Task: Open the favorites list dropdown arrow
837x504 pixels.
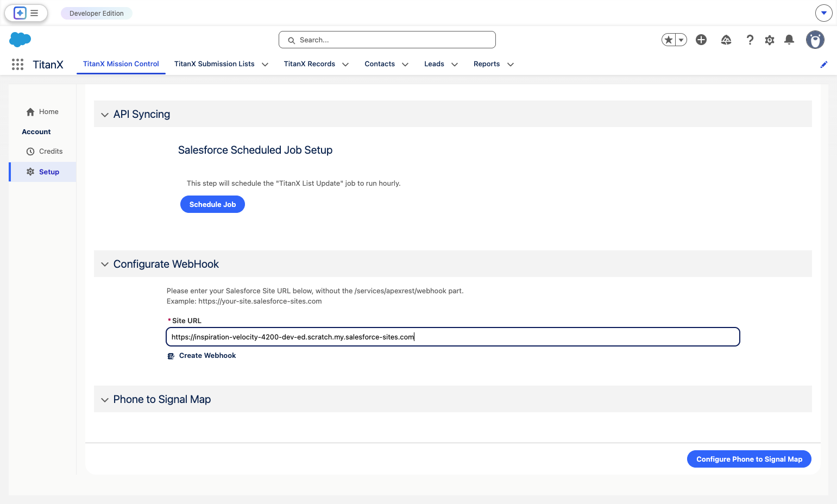Action: pos(681,40)
